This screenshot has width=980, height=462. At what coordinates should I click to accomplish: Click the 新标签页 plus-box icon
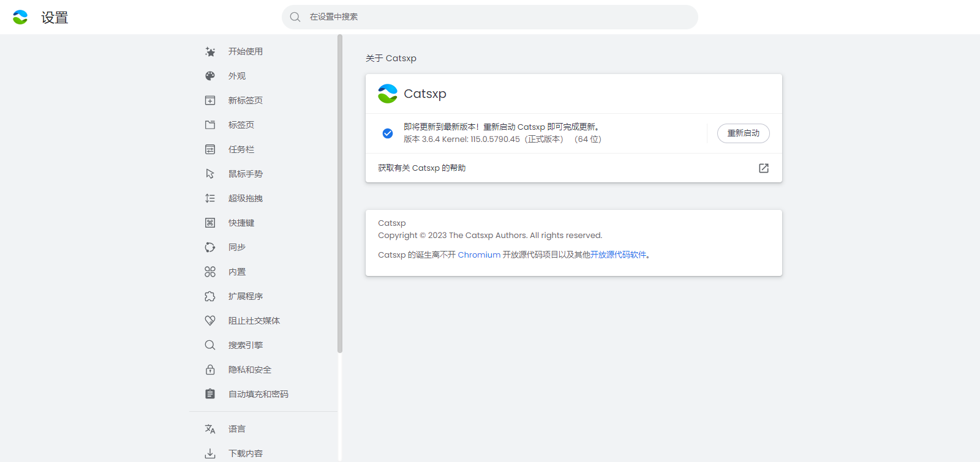[x=210, y=100]
